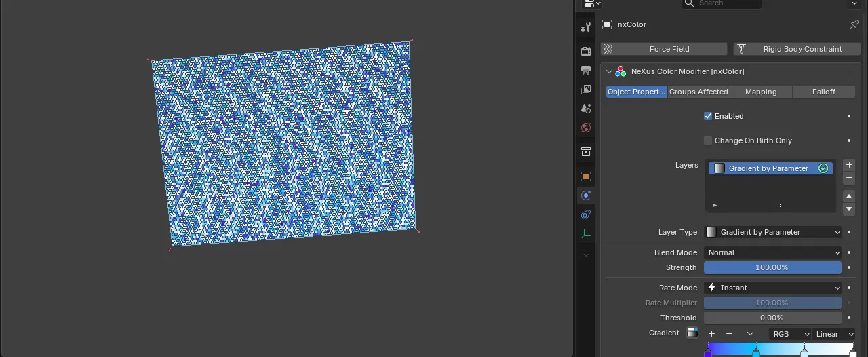The image size is (868, 357).
Task: Open the Object properties tab icon
Action: pos(586,176)
